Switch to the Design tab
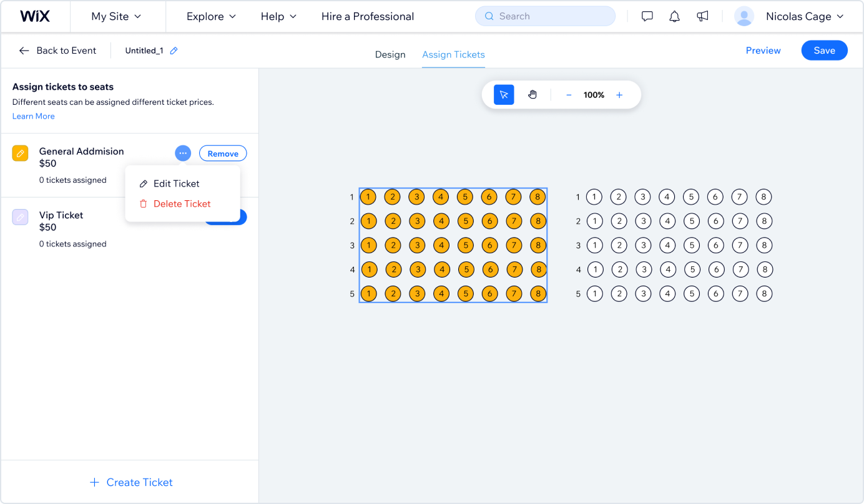864x504 pixels. (x=390, y=54)
